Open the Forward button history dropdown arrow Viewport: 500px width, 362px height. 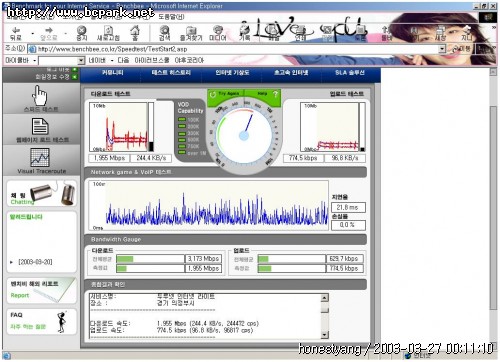[66, 34]
